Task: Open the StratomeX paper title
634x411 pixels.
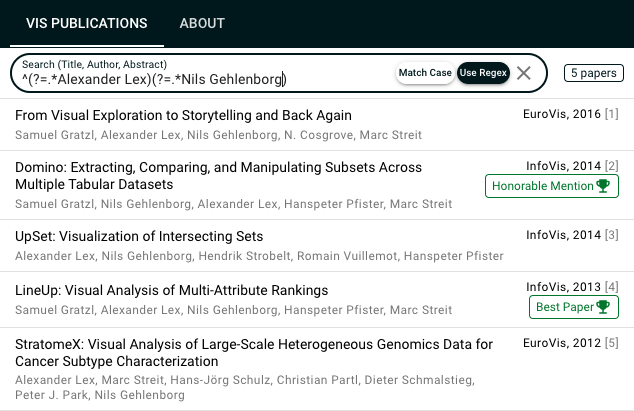Action: tap(254, 353)
